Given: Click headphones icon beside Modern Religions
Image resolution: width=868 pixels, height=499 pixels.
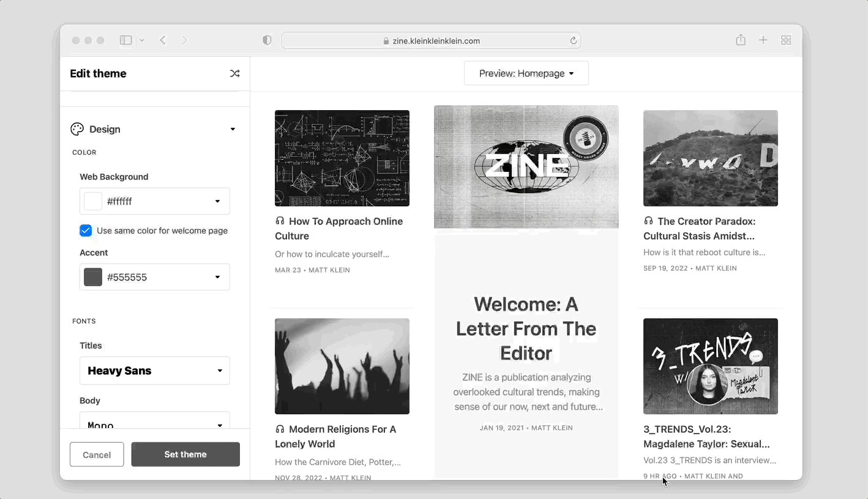Looking at the screenshot, I should (x=280, y=429).
